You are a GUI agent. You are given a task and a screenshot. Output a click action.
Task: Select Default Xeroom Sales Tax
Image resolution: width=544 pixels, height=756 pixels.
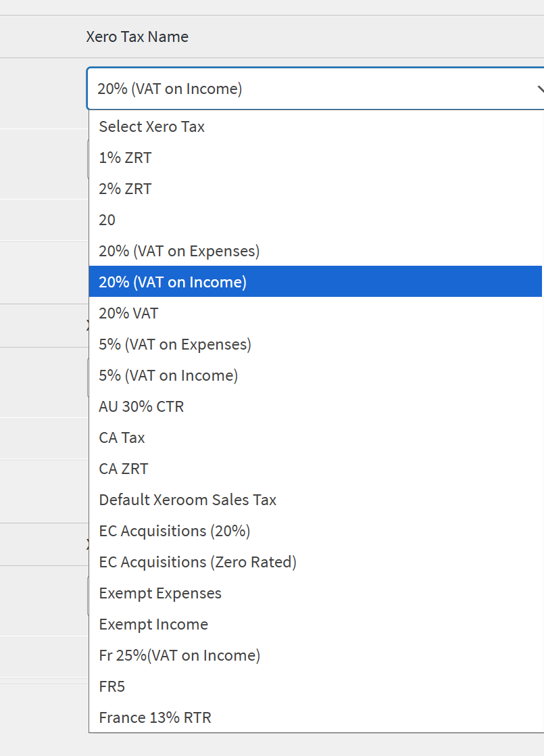[x=188, y=500]
